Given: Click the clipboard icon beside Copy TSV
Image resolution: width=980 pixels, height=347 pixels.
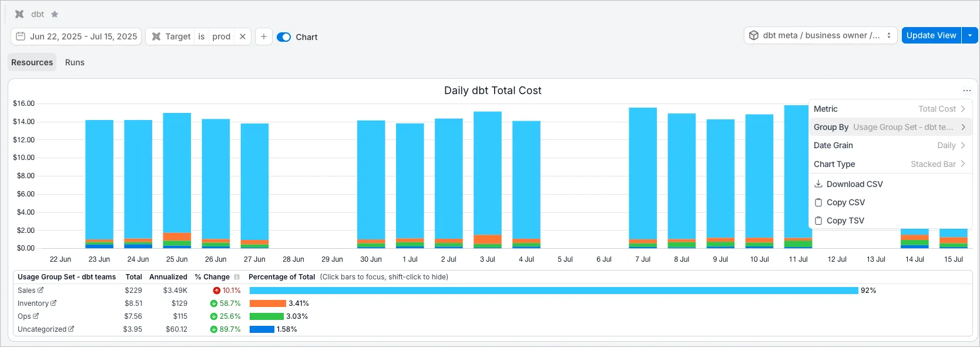Looking at the screenshot, I should click(818, 221).
